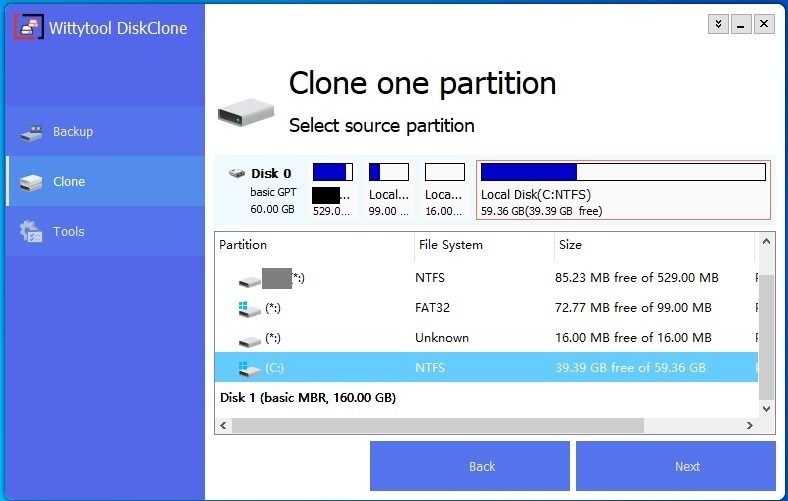Click the large hard drive header icon

tap(246, 112)
